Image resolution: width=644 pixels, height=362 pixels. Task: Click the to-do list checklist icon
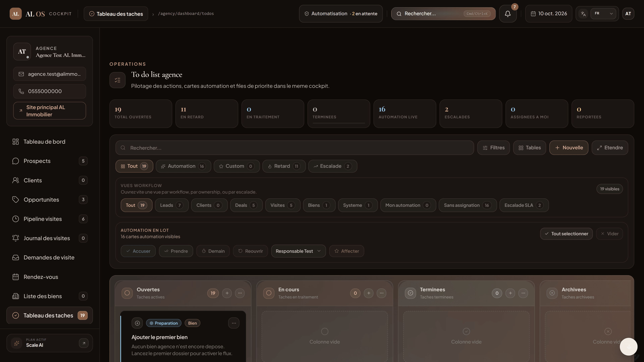pyautogui.click(x=118, y=80)
